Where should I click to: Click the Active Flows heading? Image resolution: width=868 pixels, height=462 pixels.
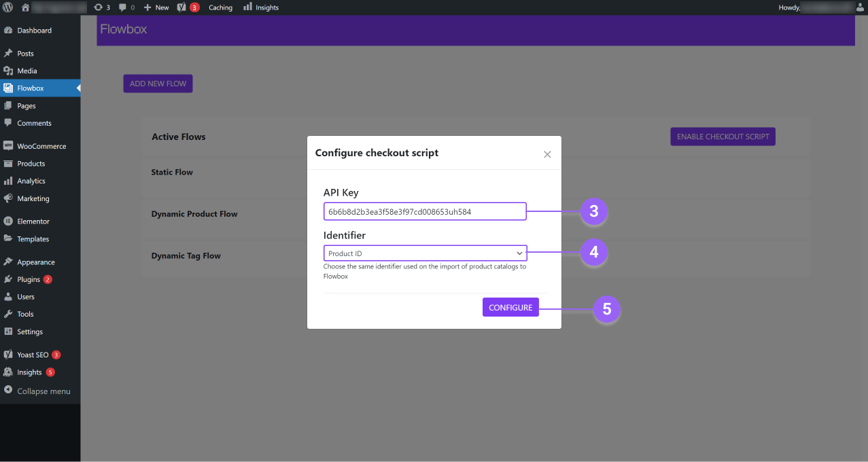tap(179, 137)
